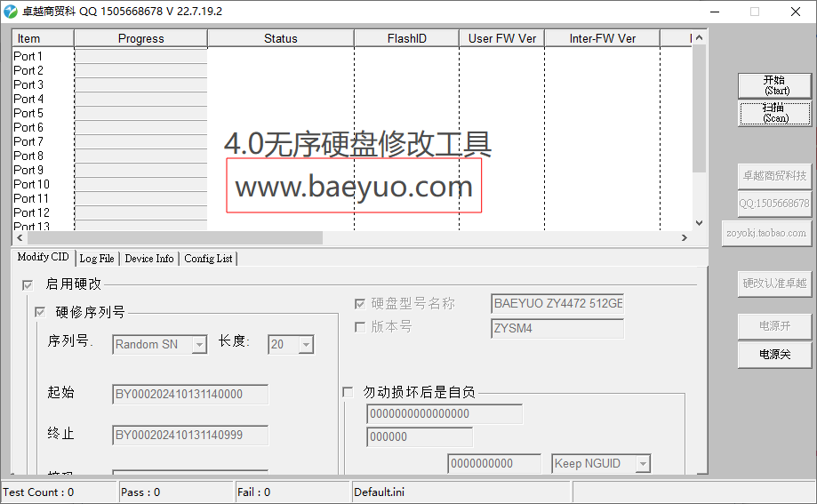Click the Port 5 progress bar
This screenshot has width=817, height=504.
point(140,113)
